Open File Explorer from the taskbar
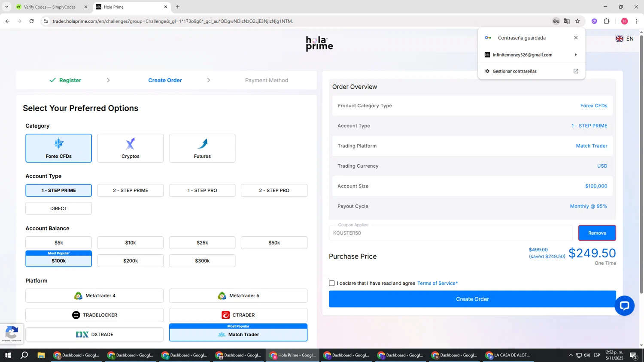644x362 pixels. click(41, 355)
